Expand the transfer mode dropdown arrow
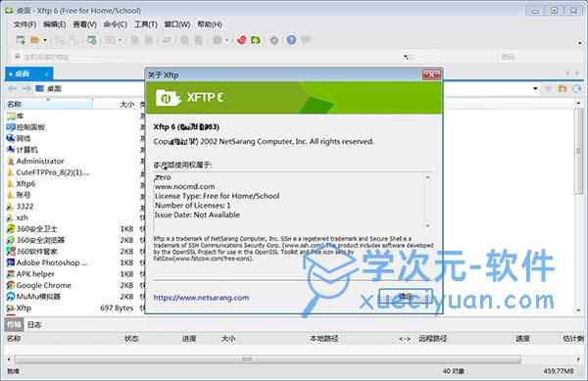Image resolution: width=588 pixels, height=381 pixels. [120, 40]
